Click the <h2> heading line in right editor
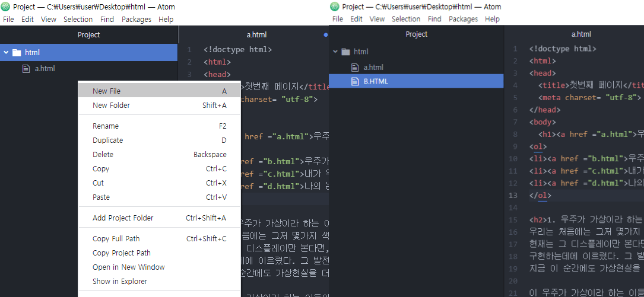Screen dimensions: 644x297 [586, 219]
